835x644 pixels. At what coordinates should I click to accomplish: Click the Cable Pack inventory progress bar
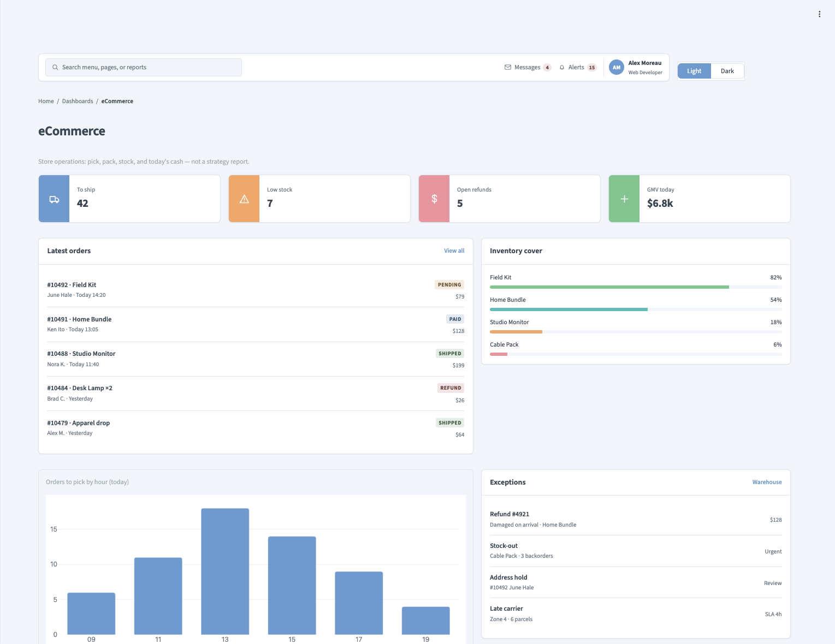click(636, 354)
